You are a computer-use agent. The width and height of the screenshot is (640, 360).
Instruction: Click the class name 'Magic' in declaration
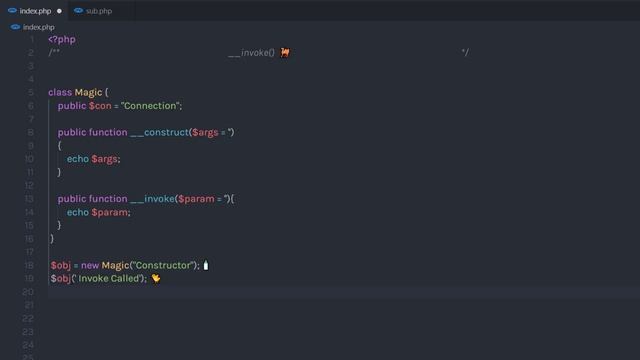tap(88, 92)
